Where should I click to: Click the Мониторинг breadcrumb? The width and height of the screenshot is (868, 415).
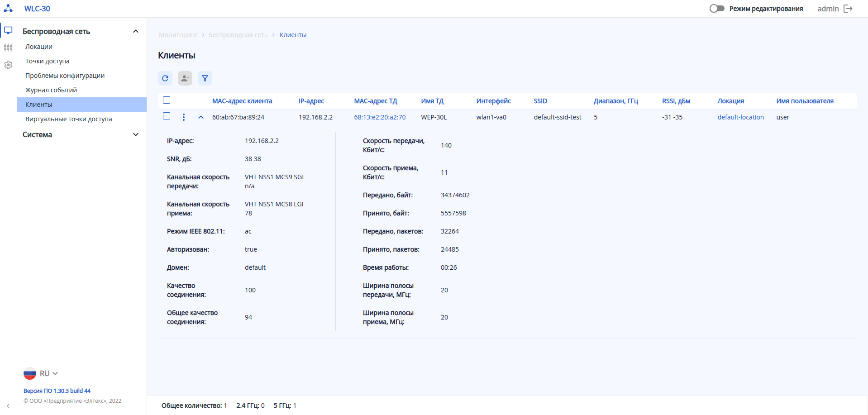[178, 35]
